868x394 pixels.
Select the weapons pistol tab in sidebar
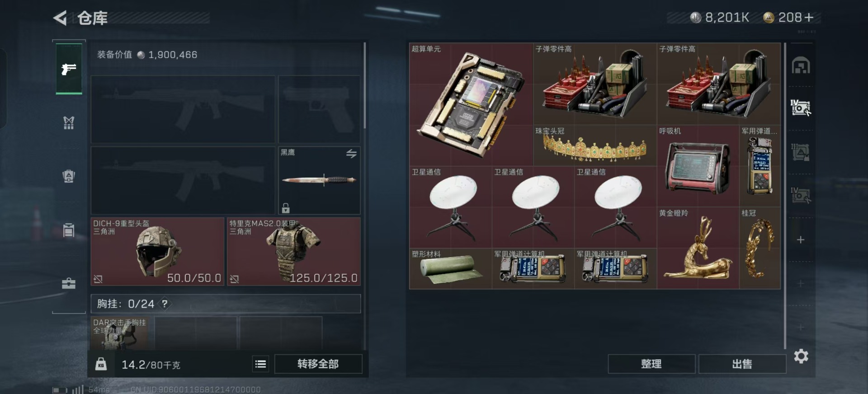pos(69,69)
